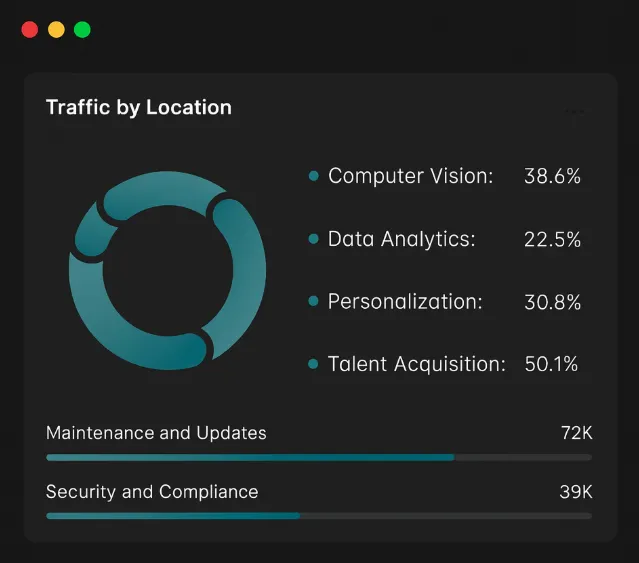Image resolution: width=639 pixels, height=563 pixels.
Task: Click the legend dot next to Talent Acquisition
Action: (x=313, y=363)
